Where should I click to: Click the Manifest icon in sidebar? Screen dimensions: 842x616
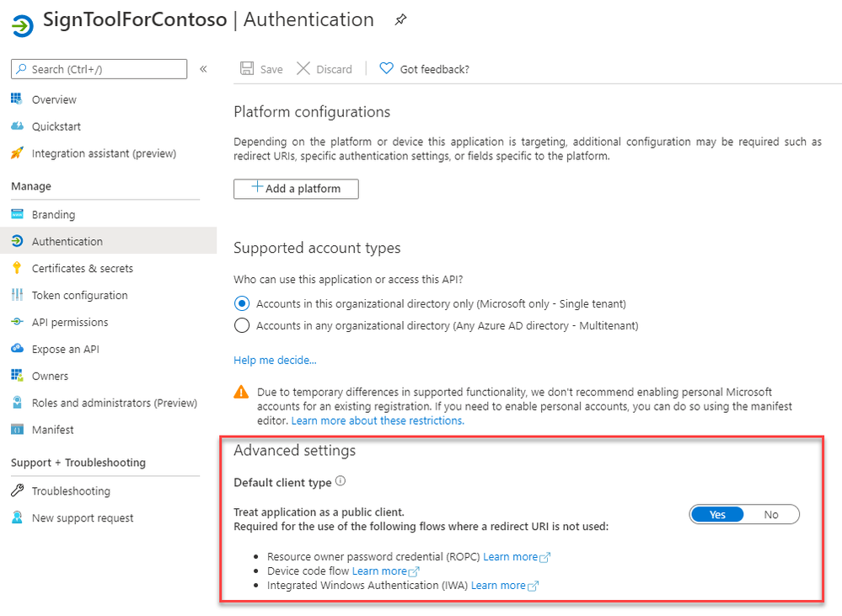click(x=17, y=429)
